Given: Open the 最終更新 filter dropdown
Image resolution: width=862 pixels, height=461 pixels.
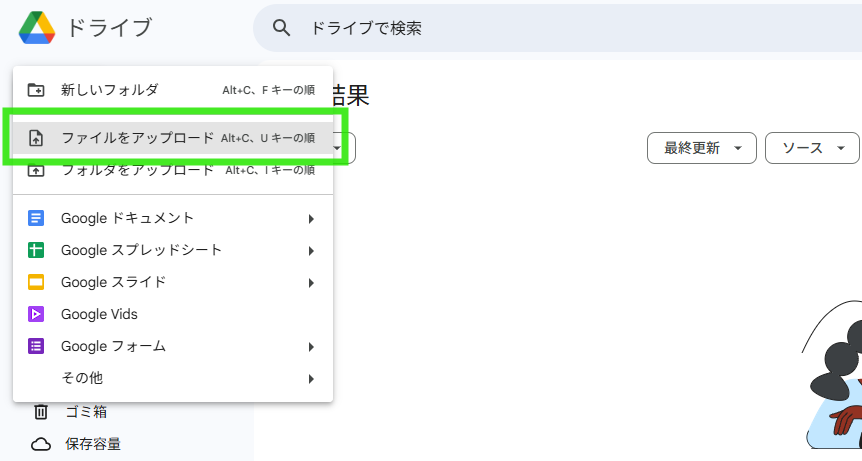Looking at the screenshot, I should coord(701,148).
